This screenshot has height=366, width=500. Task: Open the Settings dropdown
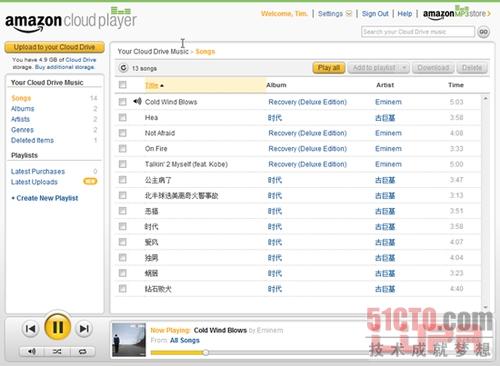[x=335, y=14]
